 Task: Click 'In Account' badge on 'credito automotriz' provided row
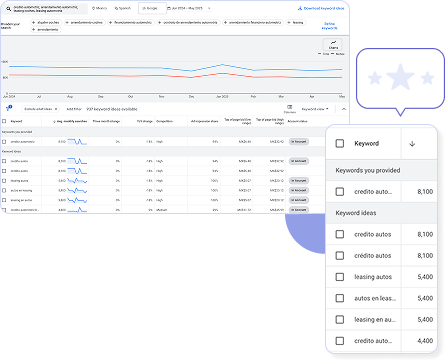(x=299, y=142)
